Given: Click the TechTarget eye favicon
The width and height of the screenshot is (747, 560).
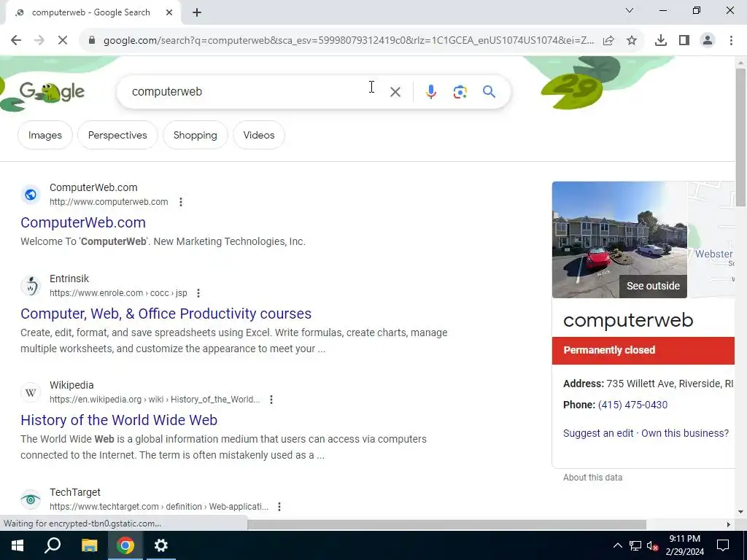Looking at the screenshot, I should (31, 499).
